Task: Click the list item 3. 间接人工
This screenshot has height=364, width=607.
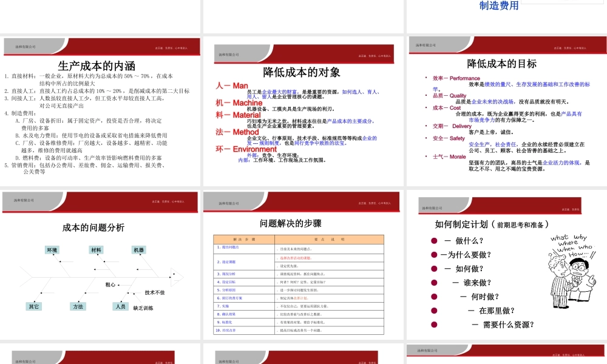Action: (84, 102)
